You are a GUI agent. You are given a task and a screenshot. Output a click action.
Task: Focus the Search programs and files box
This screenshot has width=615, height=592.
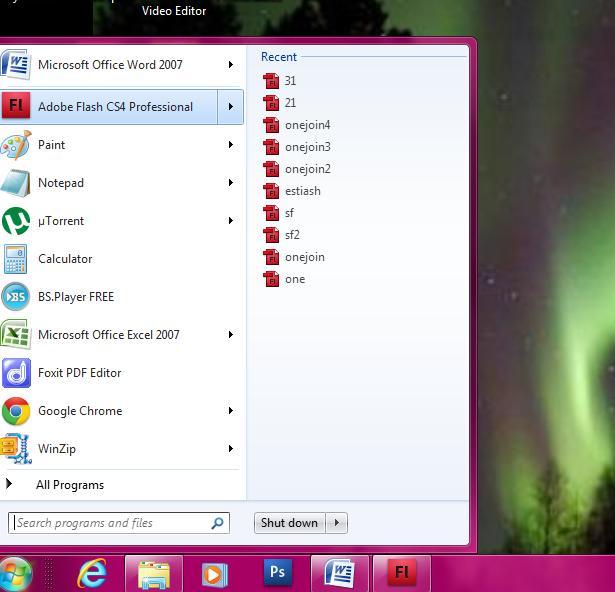118,523
